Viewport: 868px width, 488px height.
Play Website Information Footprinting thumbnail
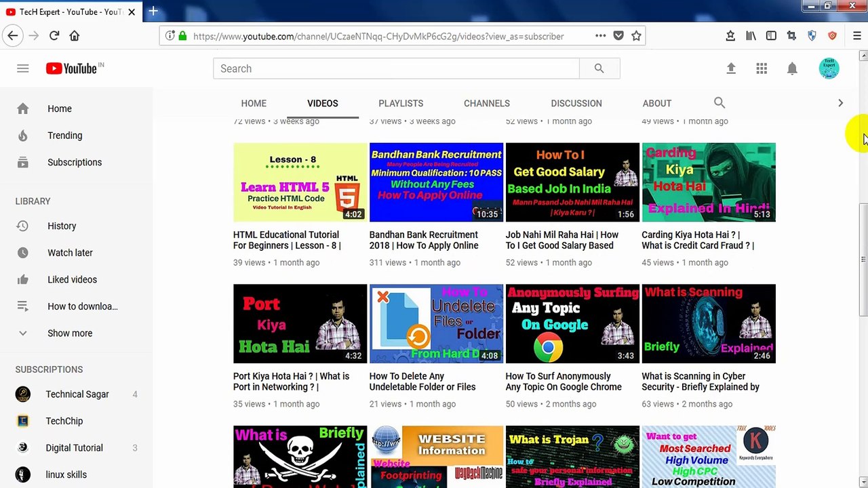[436, 457]
